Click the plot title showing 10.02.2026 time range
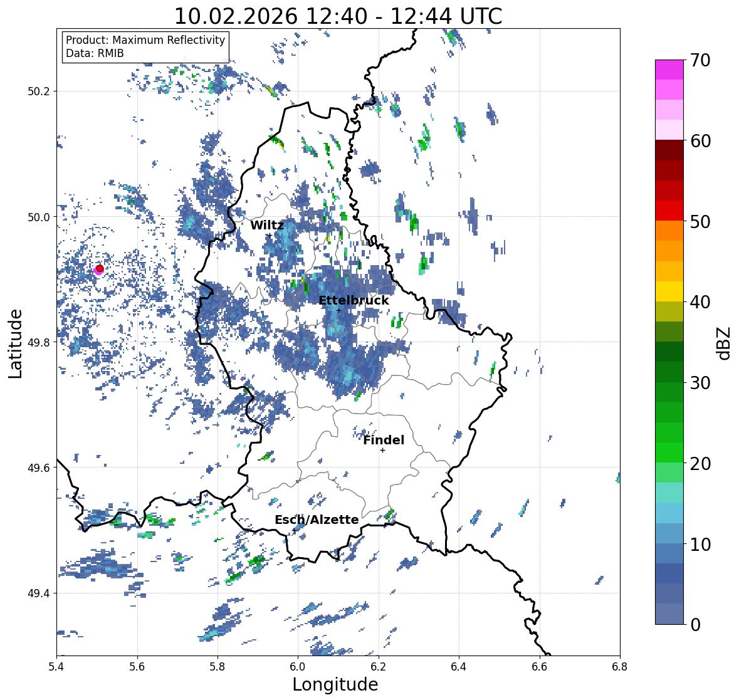 pos(338,16)
